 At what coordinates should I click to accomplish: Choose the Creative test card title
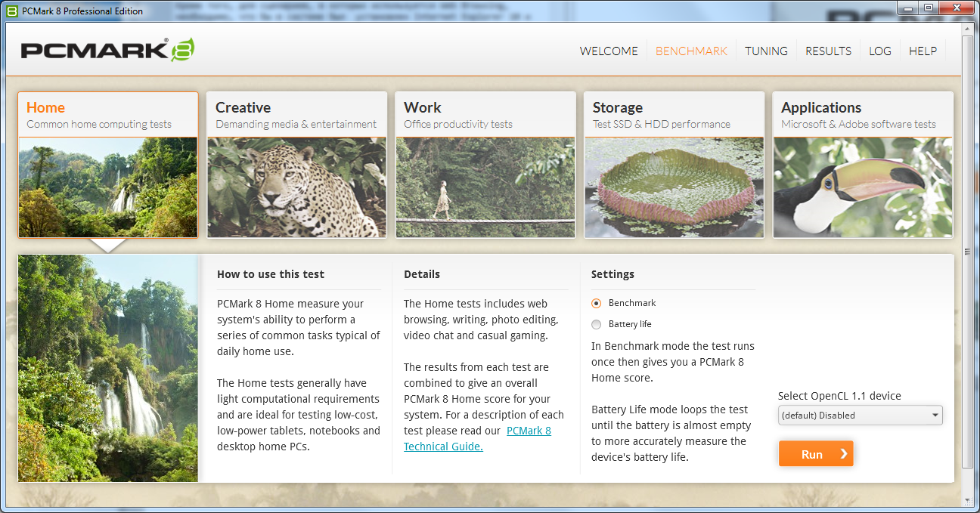(243, 107)
